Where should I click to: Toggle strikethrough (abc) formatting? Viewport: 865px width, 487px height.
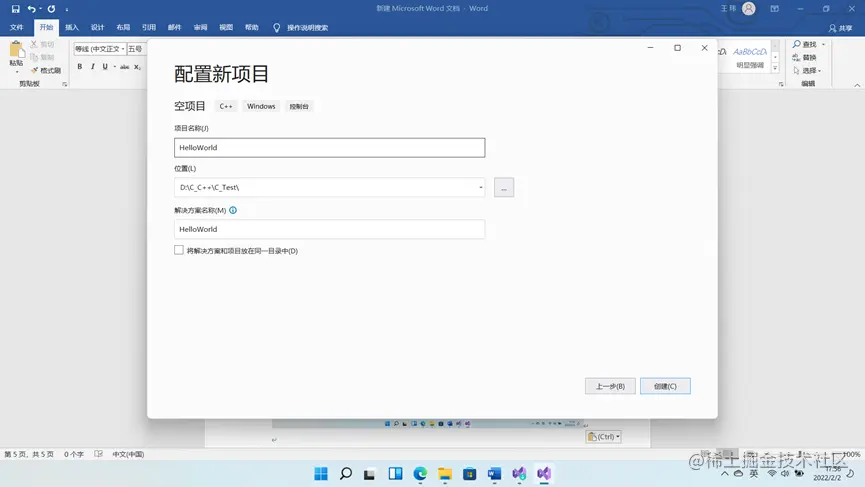(x=125, y=67)
